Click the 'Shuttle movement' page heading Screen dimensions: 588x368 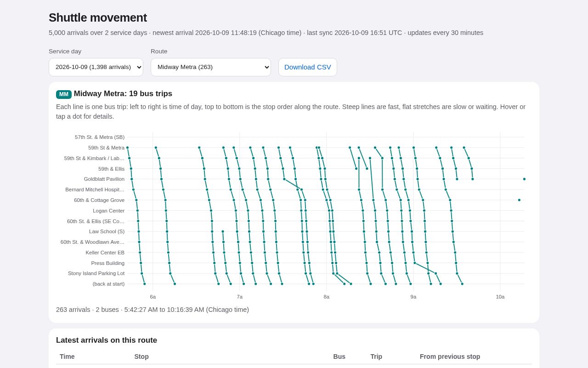click(98, 17)
